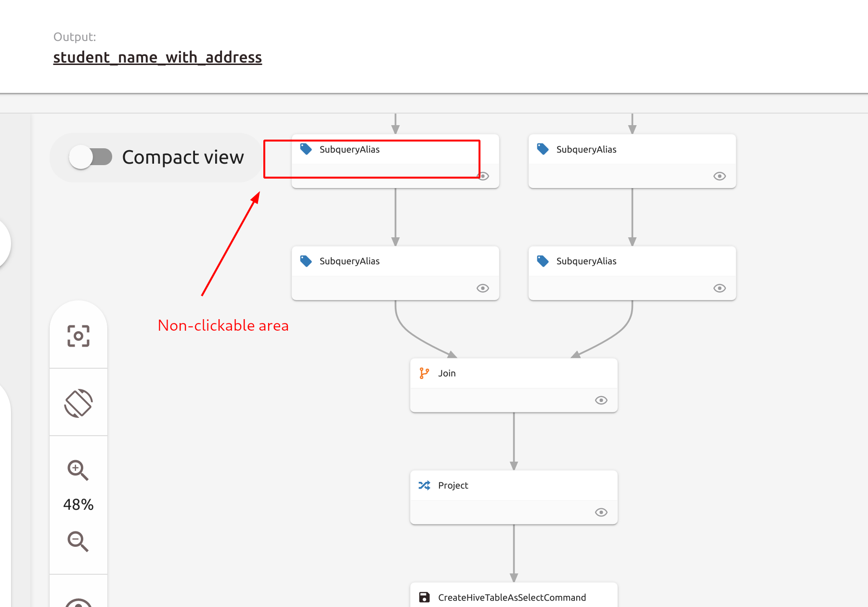Open the student_name_with_address output link
Viewport: 868px width, 607px height.
click(158, 57)
